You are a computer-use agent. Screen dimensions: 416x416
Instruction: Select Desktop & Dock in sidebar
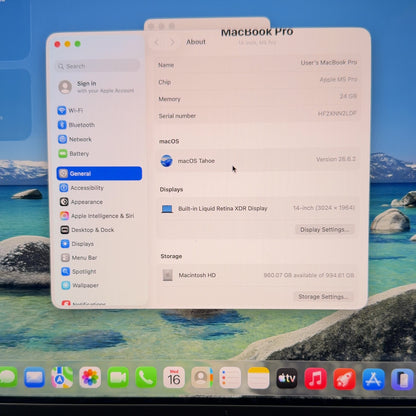click(87, 230)
